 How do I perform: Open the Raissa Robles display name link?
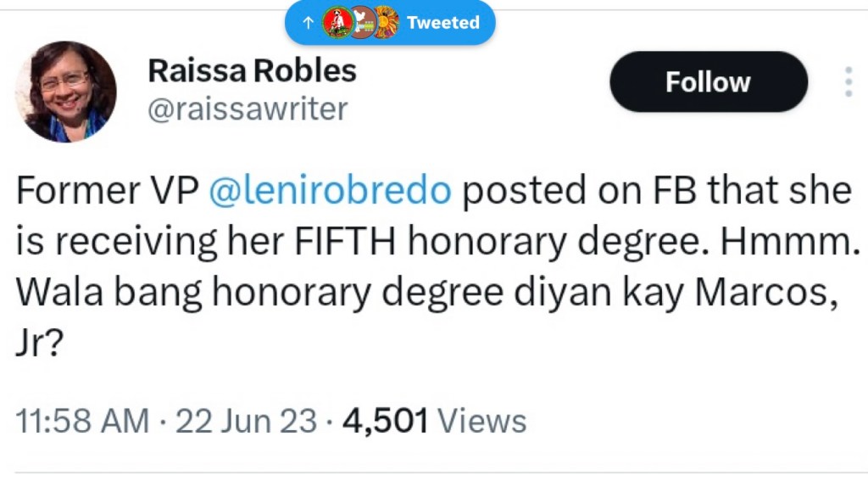252,71
